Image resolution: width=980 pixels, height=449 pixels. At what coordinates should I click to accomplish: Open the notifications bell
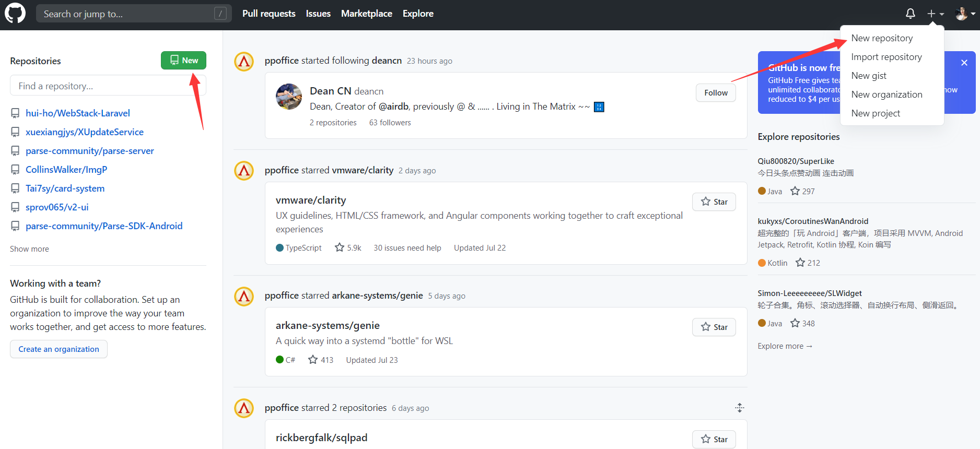910,14
